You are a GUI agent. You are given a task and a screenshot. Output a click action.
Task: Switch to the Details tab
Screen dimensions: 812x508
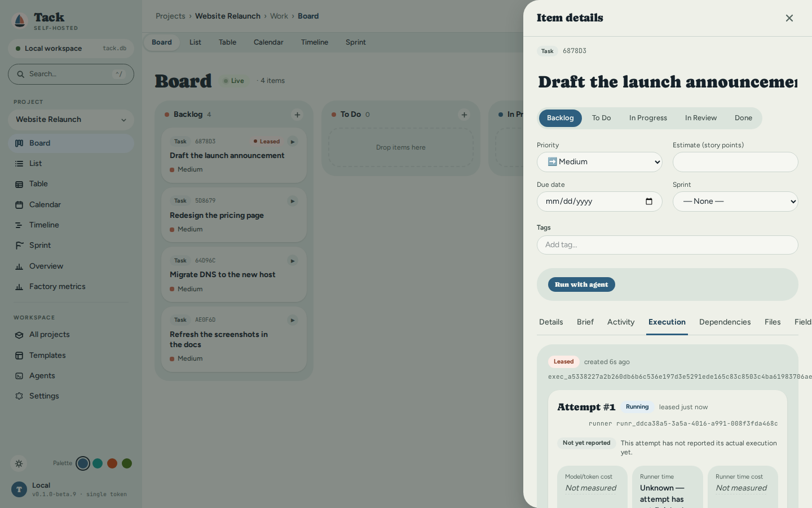[x=551, y=322]
